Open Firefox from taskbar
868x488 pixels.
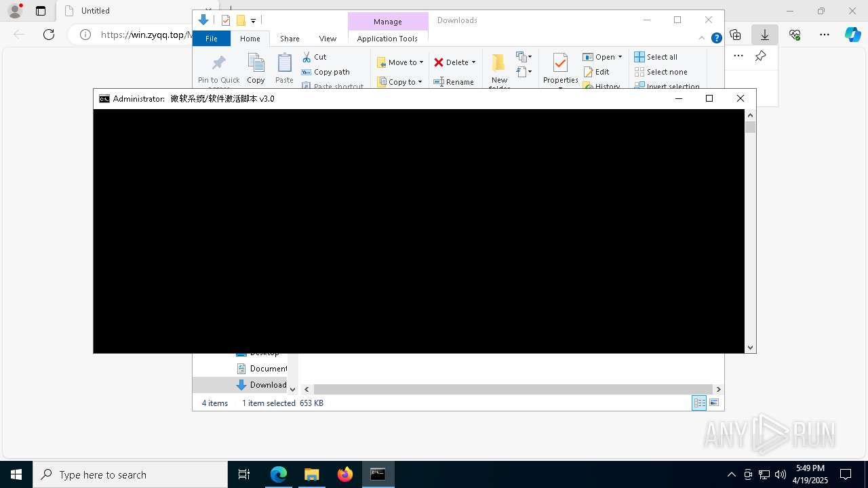344,474
